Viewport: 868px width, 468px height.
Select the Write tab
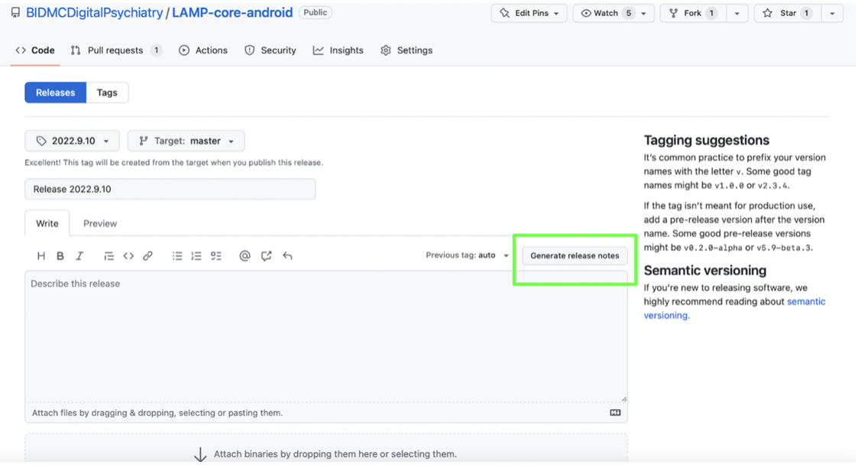point(47,224)
